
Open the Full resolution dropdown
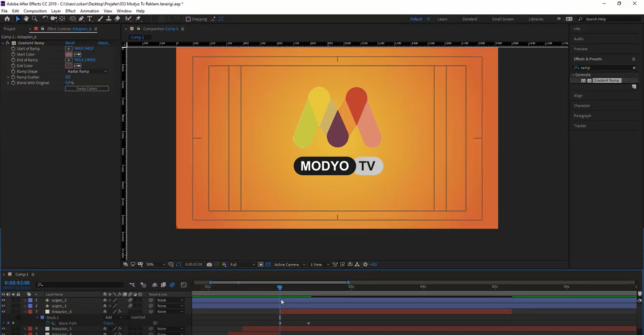coord(242,264)
